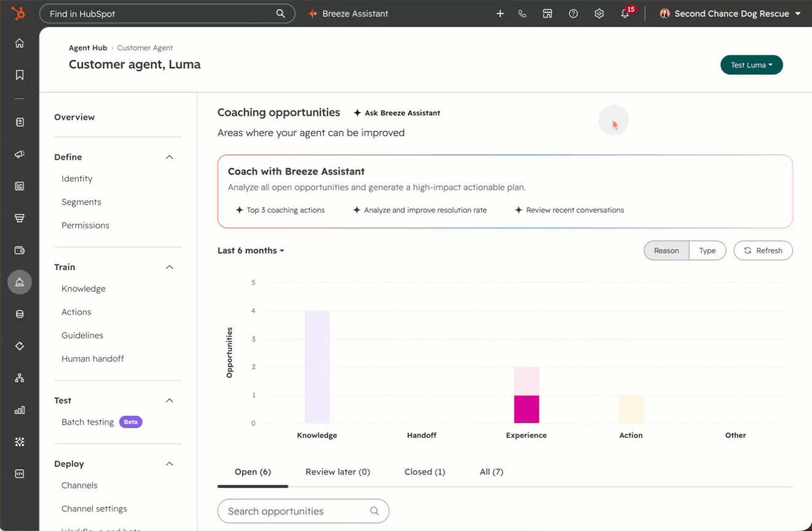Focus the Search opportunities field
This screenshot has width=812, height=531.
303,511
